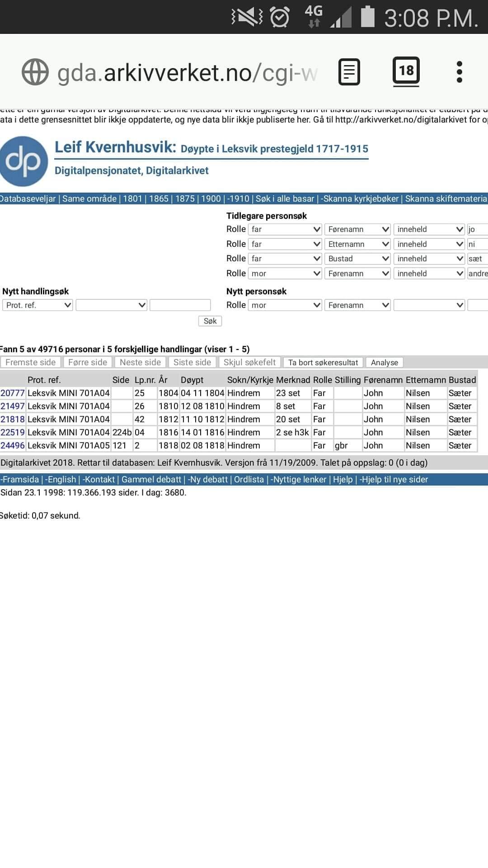Open record 20777 link
The image size is (488, 868).
(12, 393)
